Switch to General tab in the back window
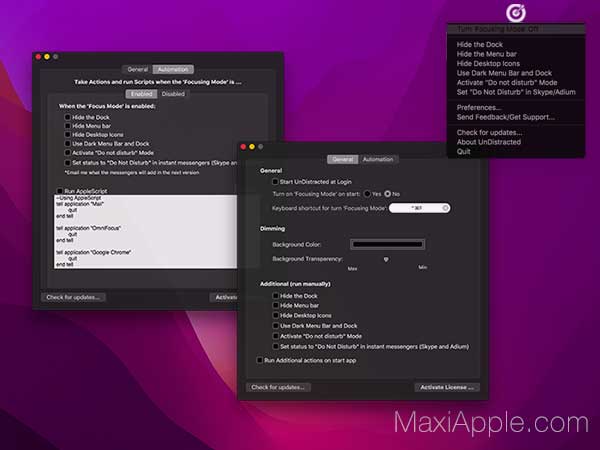The height and width of the screenshot is (450, 600). pos(137,69)
